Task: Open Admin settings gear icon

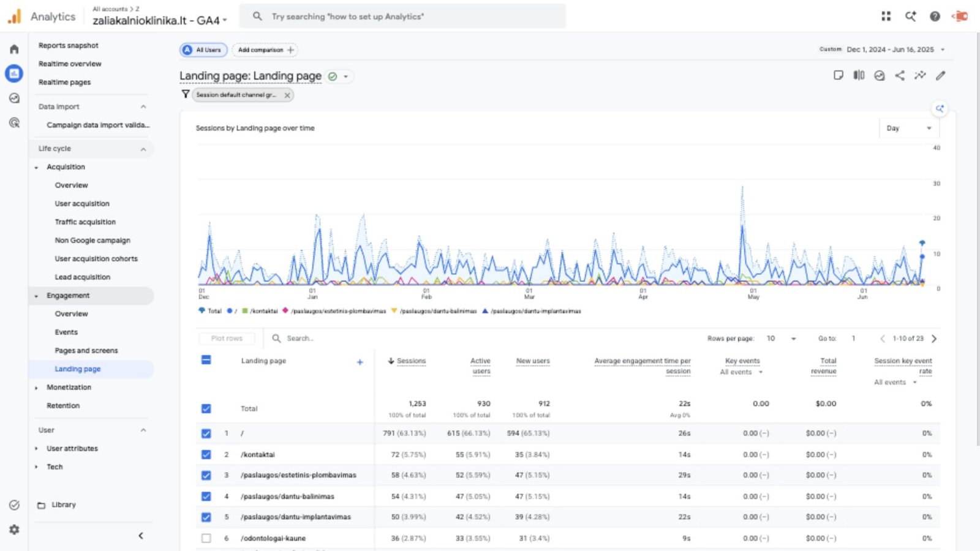Action: 14,530
